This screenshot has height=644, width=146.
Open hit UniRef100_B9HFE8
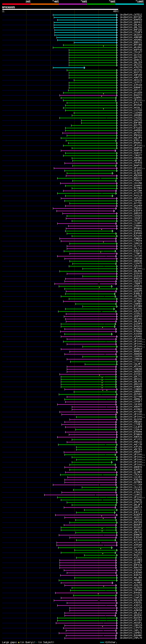click(x=131, y=20)
